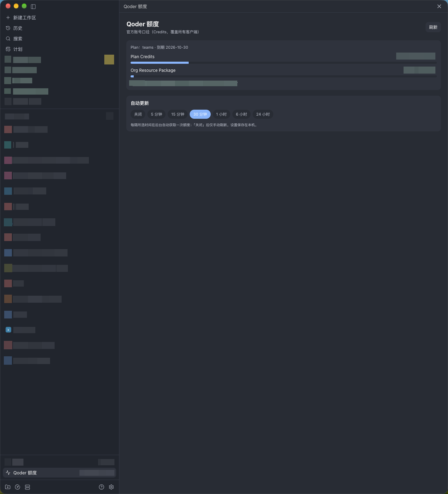Open the gauge dashboard icon

pos(17,487)
